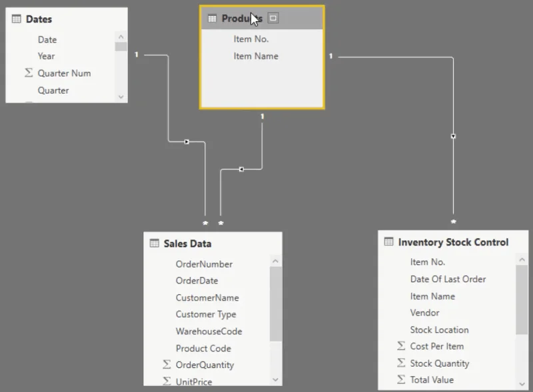Image resolution: width=533 pixels, height=392 pixels.
Task: Select the Stock Location field
Action: tap(439, 329)
